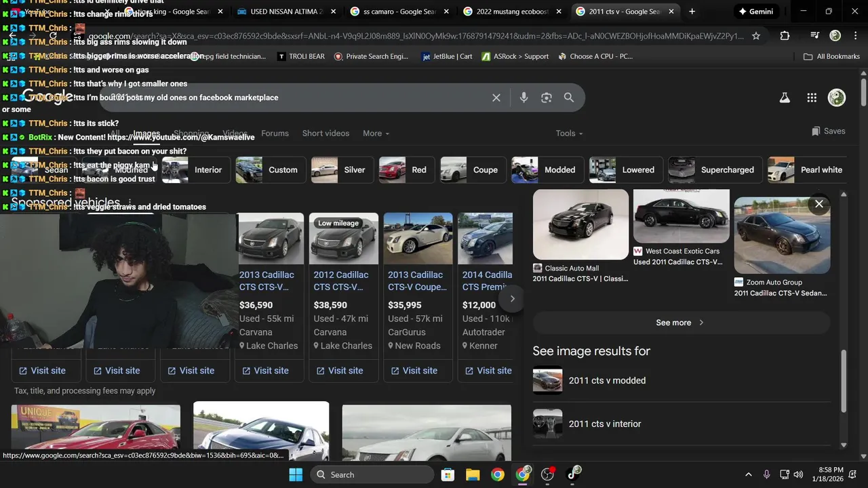868x488 pixels.
Task: Open the media controls icon
Action: (x=815, y=36)
